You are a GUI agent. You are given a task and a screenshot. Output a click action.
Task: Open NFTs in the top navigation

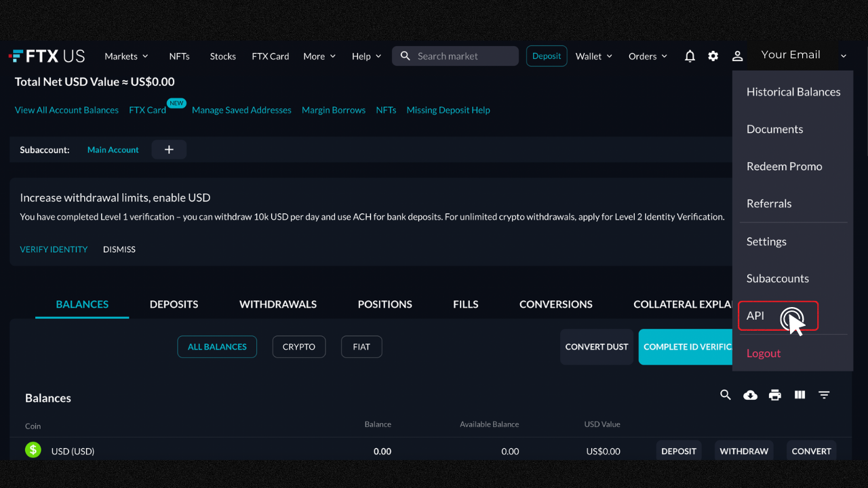[180, 56]
